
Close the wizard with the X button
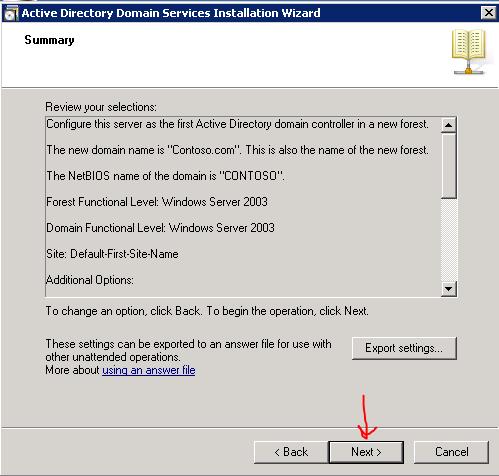[488, 13]
